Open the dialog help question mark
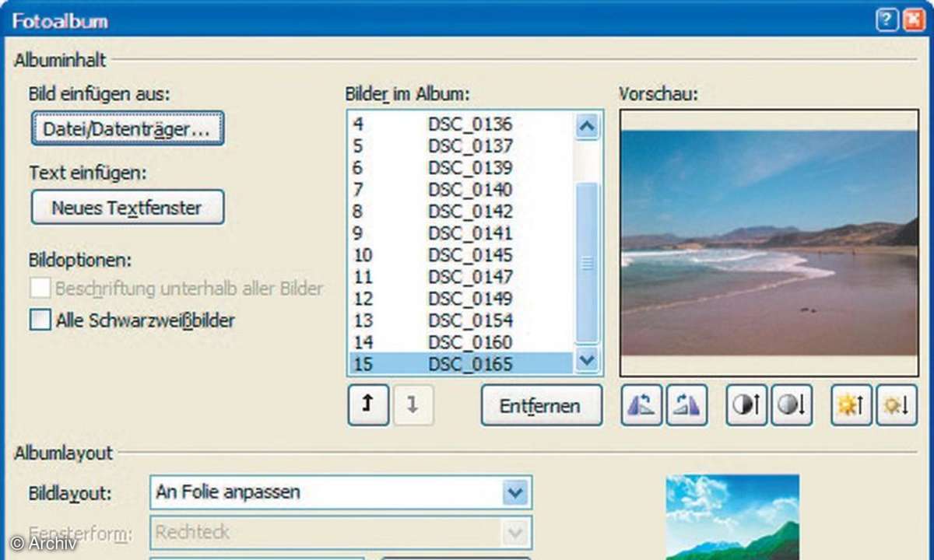 887,20
